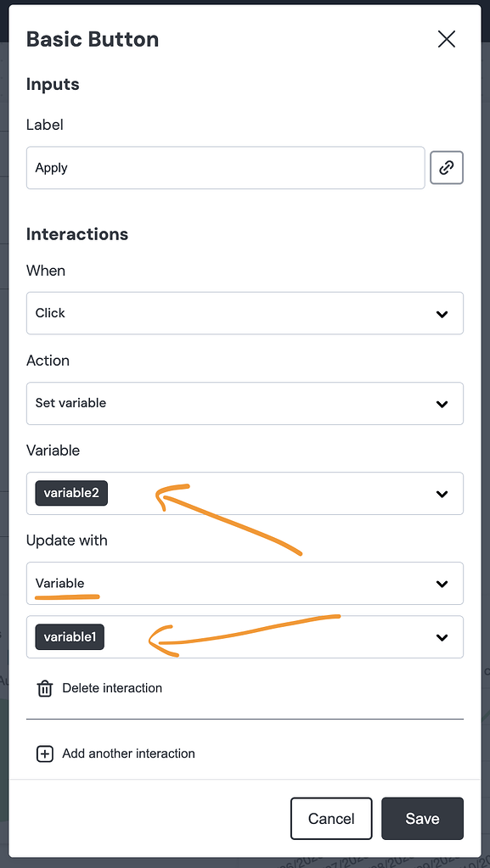490x868 pixels.
Task: Click the Add another interaction text link
Action: [x=127, y=753]
